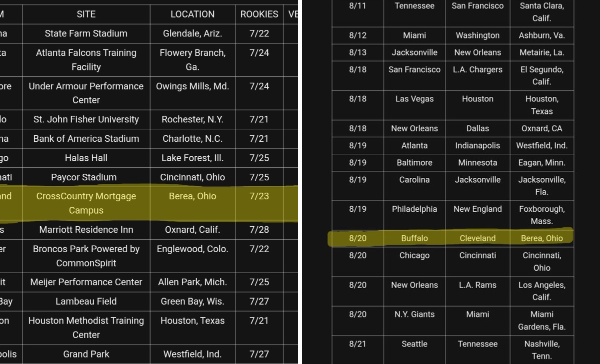Click Baltimore cell
This screenshot has height=364, width=600.
(x=414, y=163)
